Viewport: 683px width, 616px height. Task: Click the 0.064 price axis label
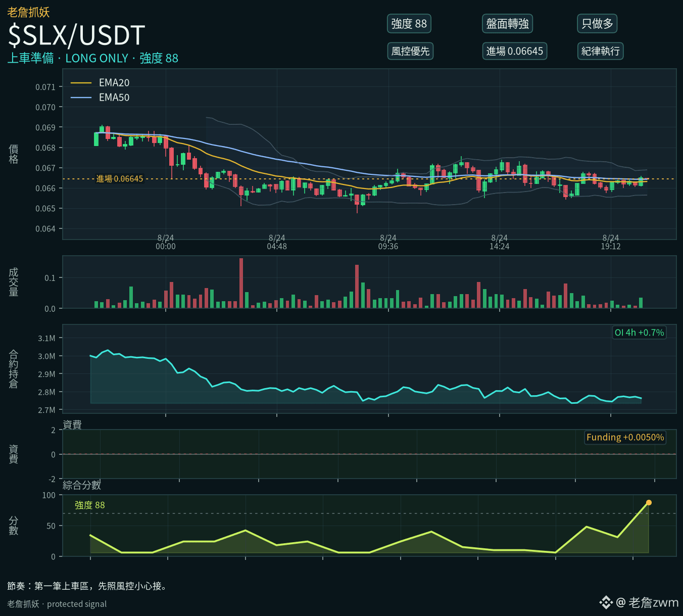click(45, 229)
